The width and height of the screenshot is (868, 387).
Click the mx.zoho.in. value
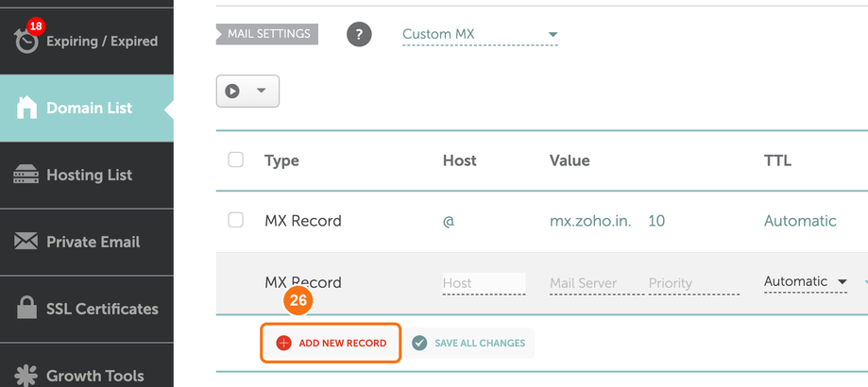click(x=590, y=221)
